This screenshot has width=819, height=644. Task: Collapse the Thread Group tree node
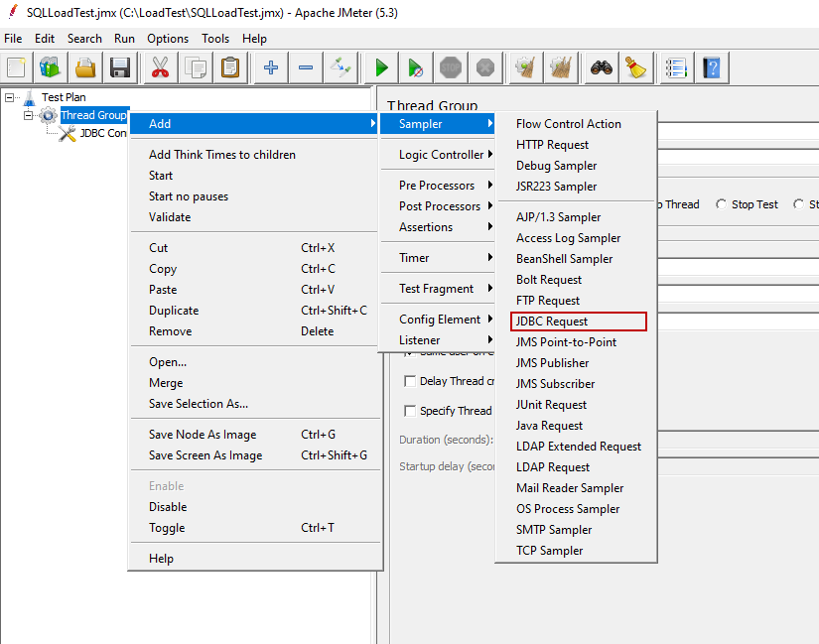28,115
